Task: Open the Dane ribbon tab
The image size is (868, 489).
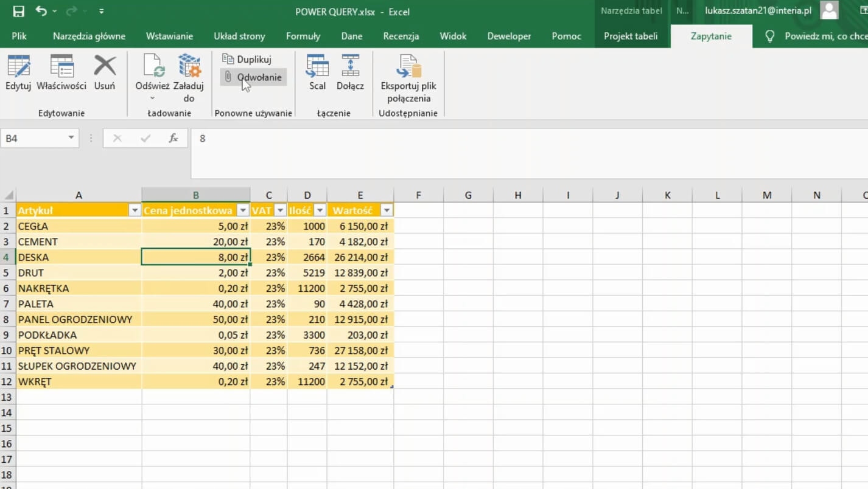Action: (x=351, y=36)
